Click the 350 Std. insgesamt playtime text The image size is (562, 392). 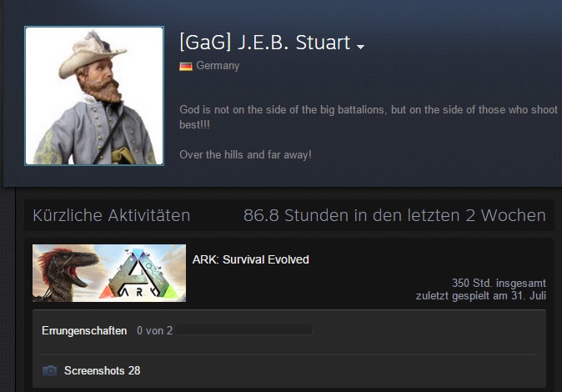(499, 283)
